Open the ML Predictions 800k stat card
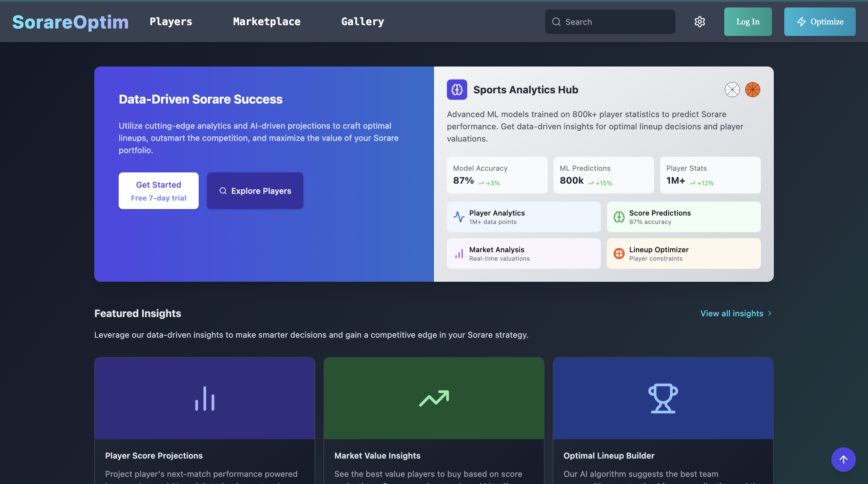 pyautogui.click(x=604, y=175)
